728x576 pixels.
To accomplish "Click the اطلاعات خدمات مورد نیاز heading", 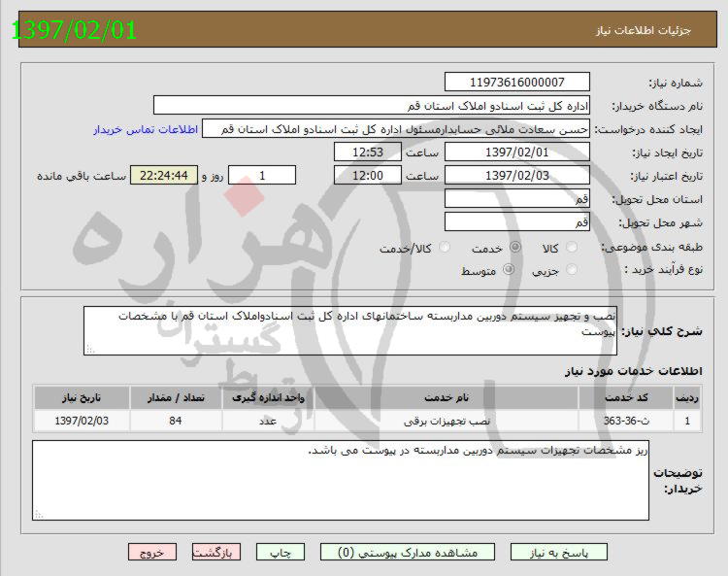I will 633,371.
